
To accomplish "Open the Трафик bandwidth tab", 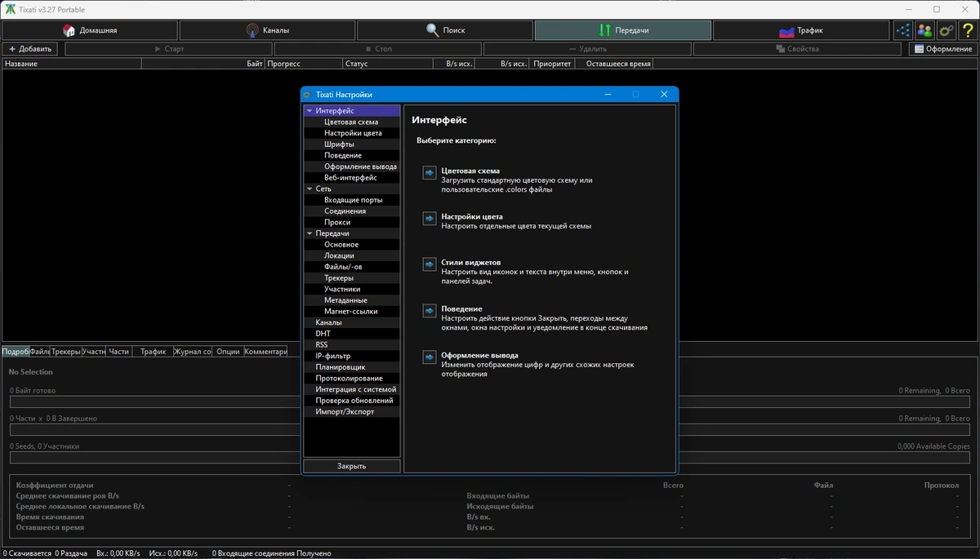I will click(x=801, y=30).
